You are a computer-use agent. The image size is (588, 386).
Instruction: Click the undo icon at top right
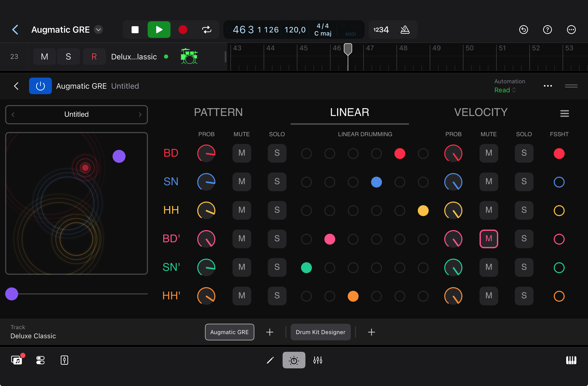pos(524,30)
